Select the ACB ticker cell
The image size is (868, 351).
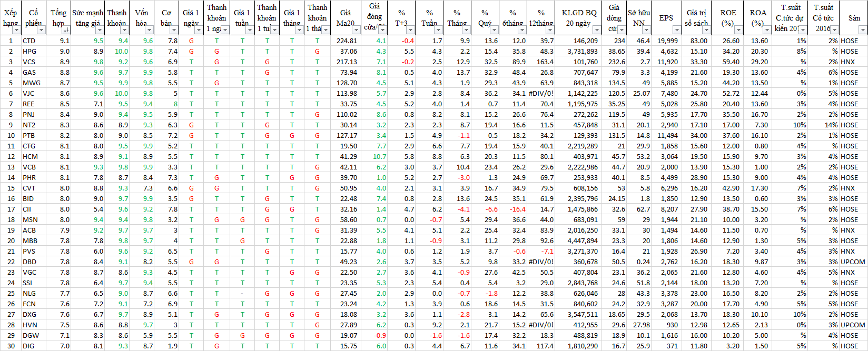coord(34,230)
